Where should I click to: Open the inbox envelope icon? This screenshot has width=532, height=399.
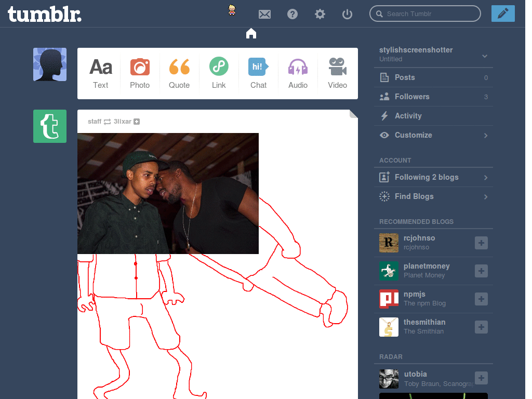[x=264, y=14]
